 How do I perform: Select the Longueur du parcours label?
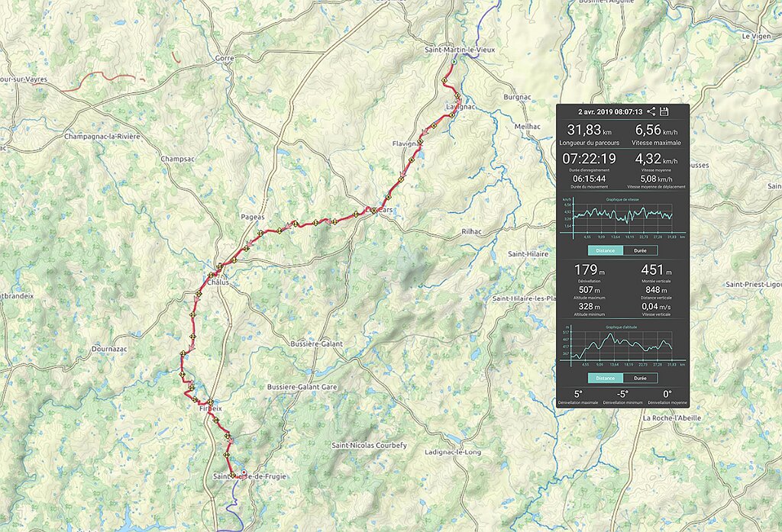pyautogui.click(x=589, y=143)
